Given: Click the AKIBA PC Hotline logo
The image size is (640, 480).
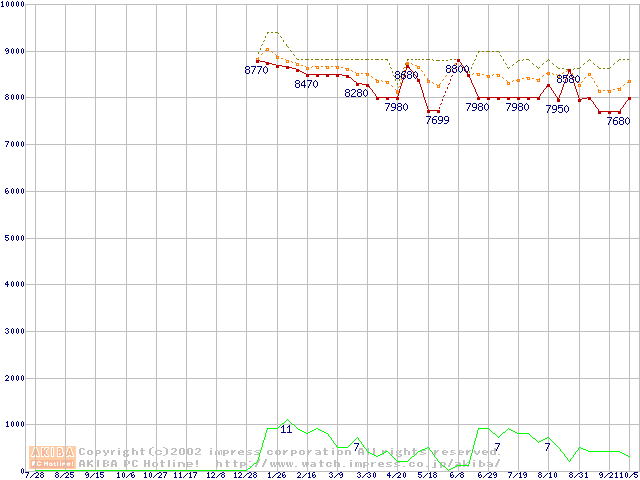Looking at the screenshot, I should point(53,457).
